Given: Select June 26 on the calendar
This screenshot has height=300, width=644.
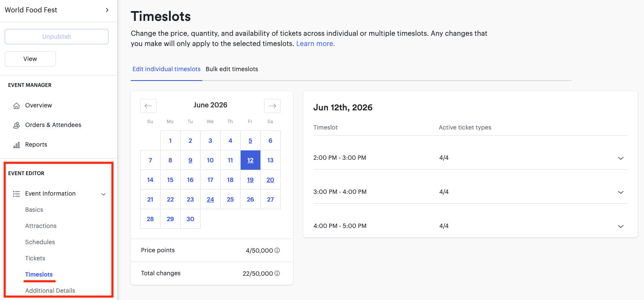Looking at the screenshot, I should click(x=250, y=199).
